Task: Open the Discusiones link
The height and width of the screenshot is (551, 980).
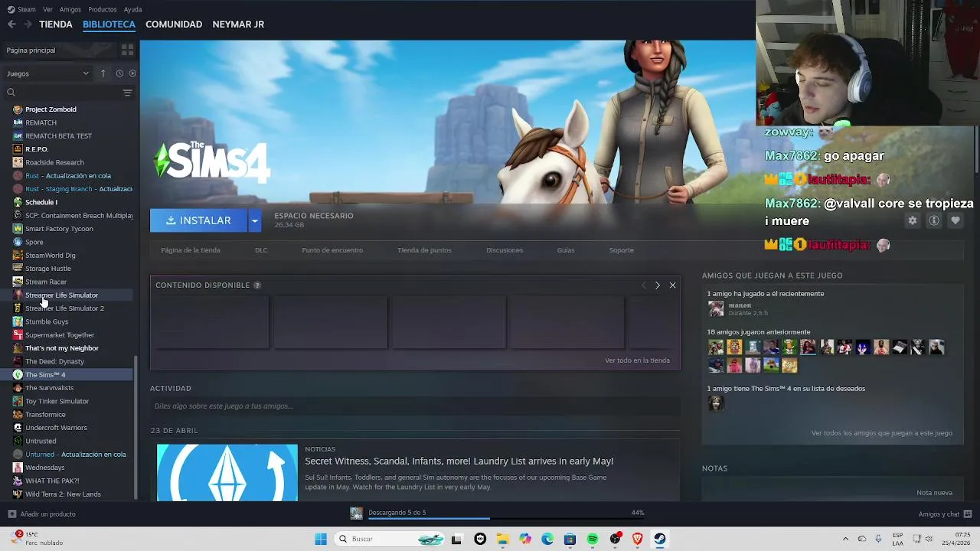Action: point(505,250)
